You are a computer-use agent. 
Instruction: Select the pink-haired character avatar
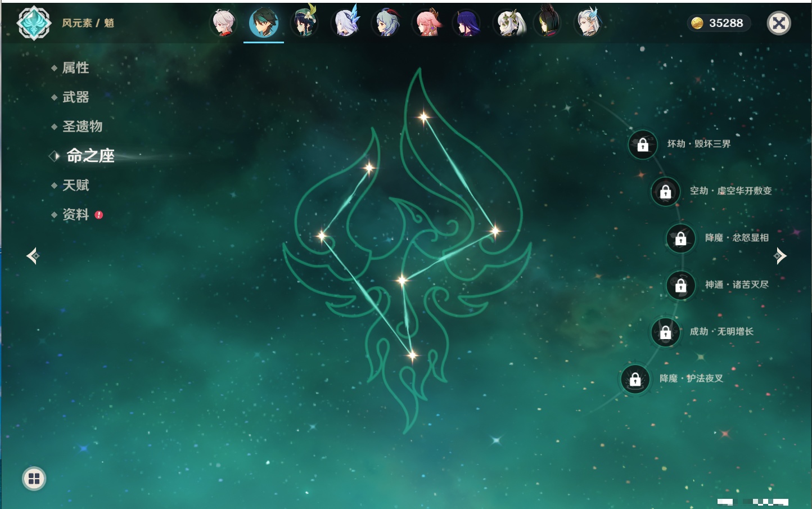[x=427, y=23]
